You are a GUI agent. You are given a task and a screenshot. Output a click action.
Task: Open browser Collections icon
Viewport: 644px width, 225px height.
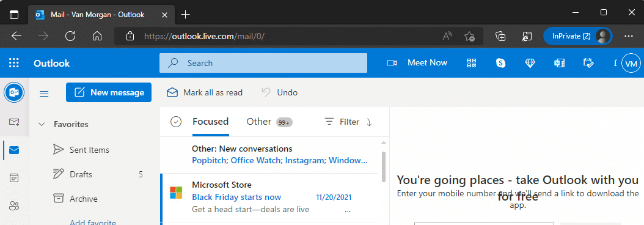500,36
